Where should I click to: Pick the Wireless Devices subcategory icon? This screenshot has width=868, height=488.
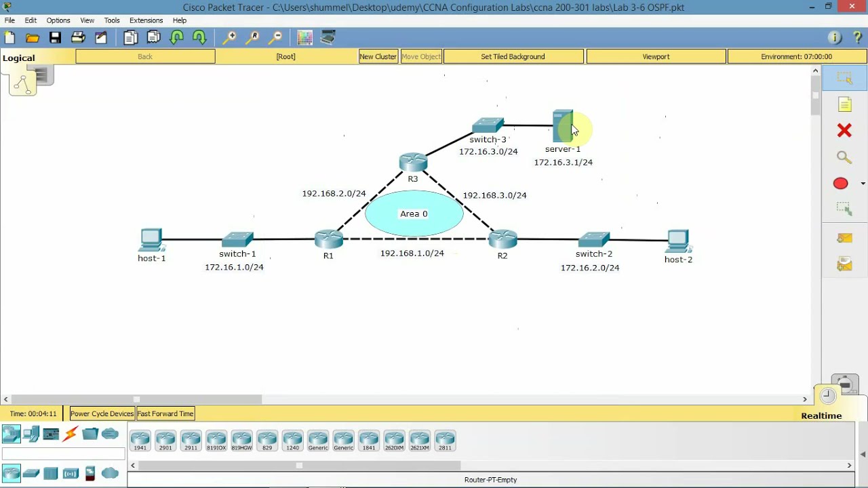[x=71, y=473]
